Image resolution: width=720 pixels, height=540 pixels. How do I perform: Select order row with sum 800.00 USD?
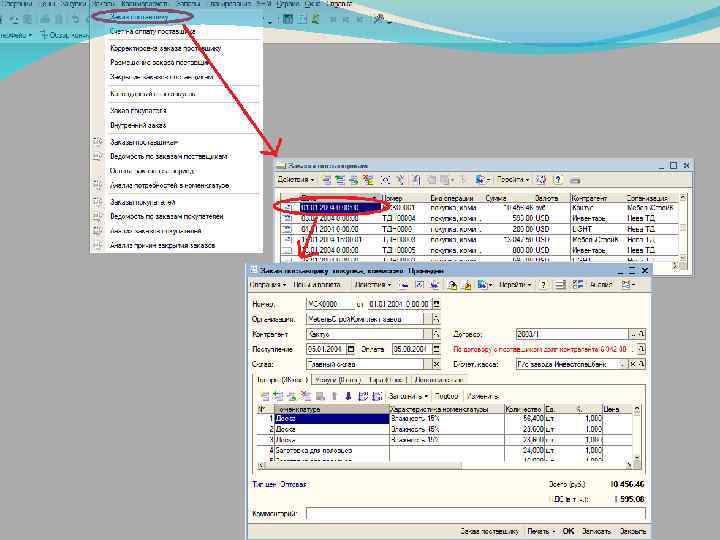(x=480, y=250)
